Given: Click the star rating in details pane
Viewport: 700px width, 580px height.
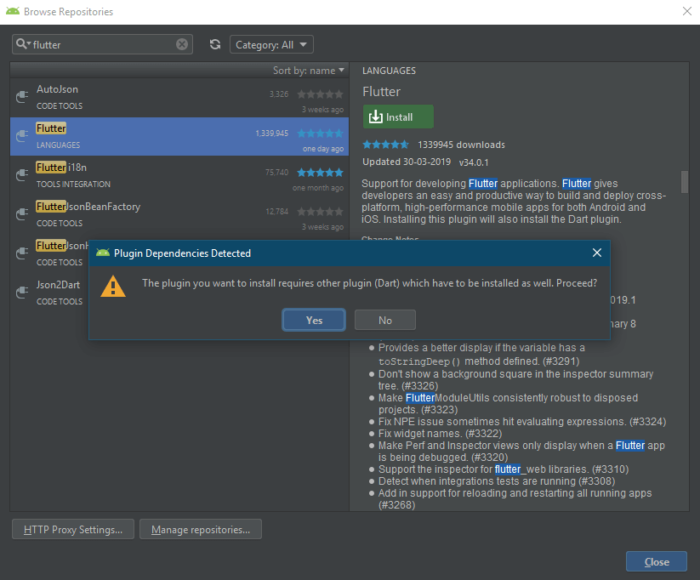Looking at the screenshot, I should [385, 144].
